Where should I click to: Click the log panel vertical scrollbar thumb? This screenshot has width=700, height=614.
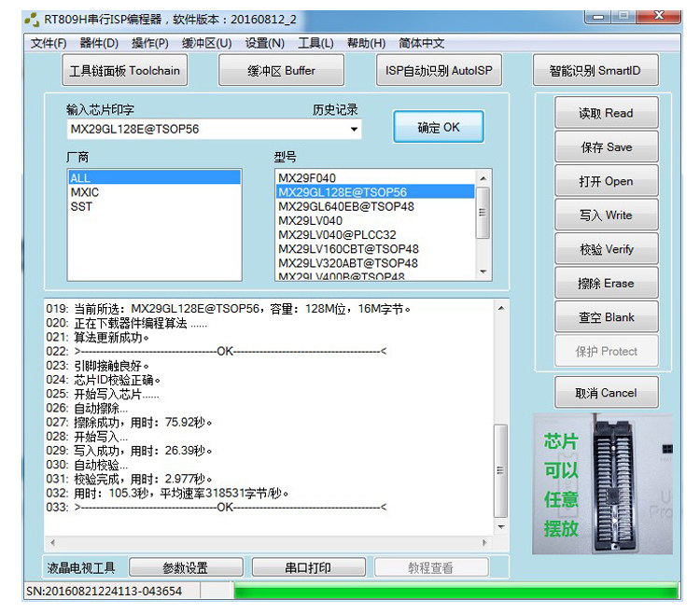point(501,471)
